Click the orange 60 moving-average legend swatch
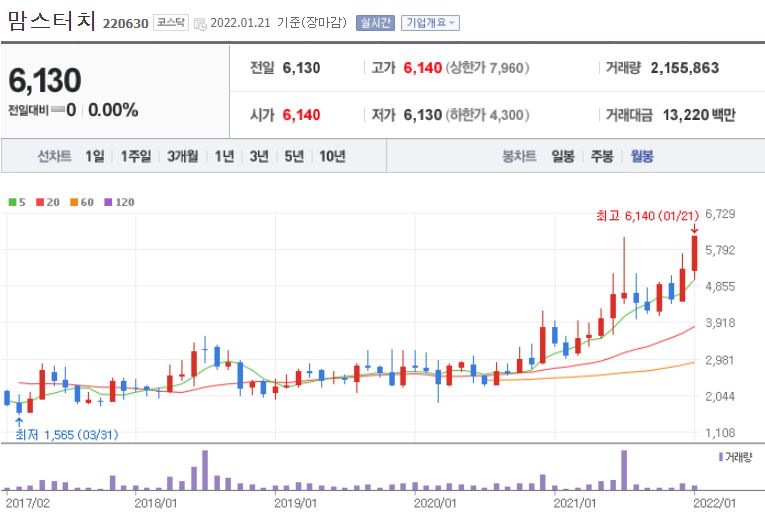This screenshot has height=527, width=765. point(74,202)
